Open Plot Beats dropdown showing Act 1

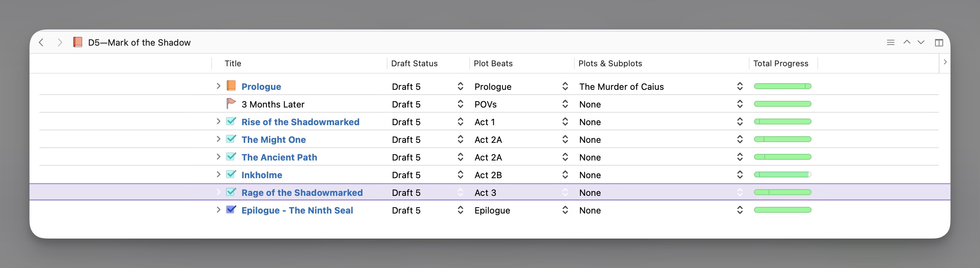(565, 121)
